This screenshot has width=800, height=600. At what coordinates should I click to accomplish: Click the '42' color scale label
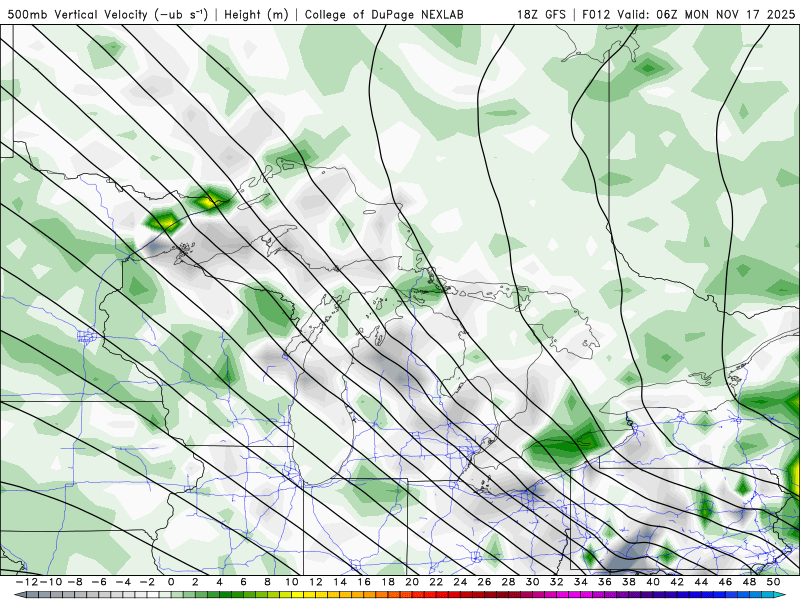[x=677, y=582]
